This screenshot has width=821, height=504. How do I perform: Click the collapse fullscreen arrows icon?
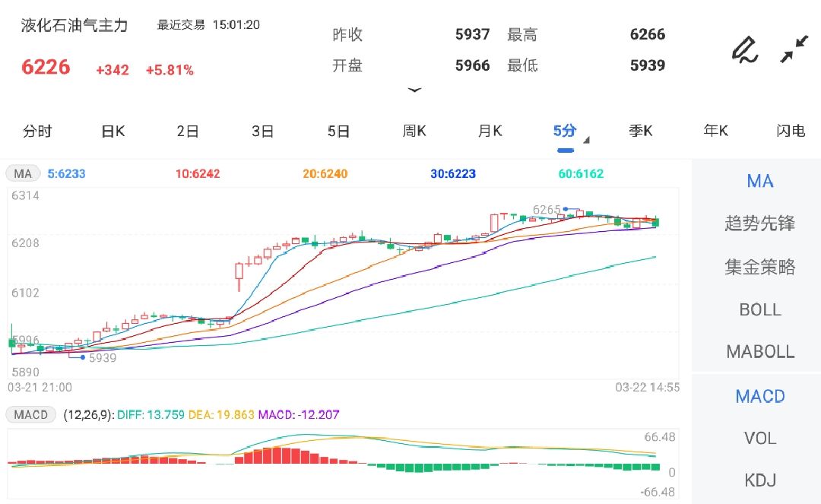pos(794,49)
